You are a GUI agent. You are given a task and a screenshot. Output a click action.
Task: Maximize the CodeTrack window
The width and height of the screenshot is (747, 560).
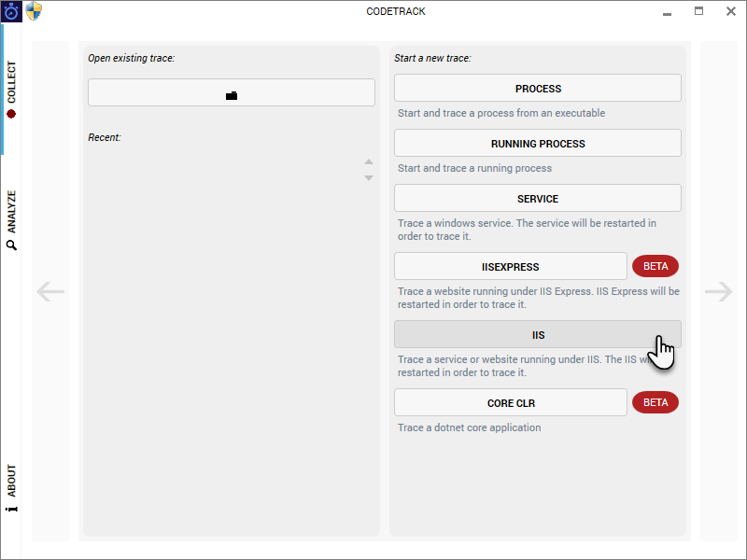click(x=698, y=11)
